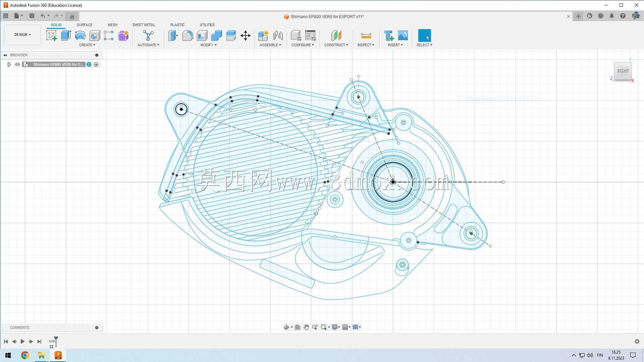Open the Help question mark menu
Image resolution: width=644 pixels, height=362 pixels.
623,16
